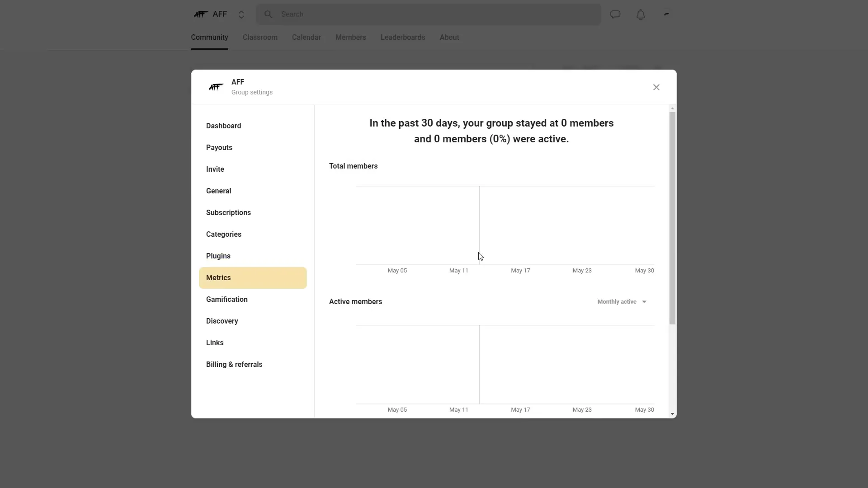Open Billing & referrals section

pos(253,365)
